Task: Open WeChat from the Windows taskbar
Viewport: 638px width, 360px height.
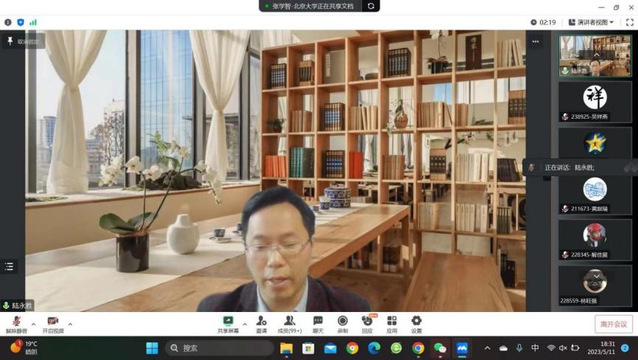Action: 440,348
